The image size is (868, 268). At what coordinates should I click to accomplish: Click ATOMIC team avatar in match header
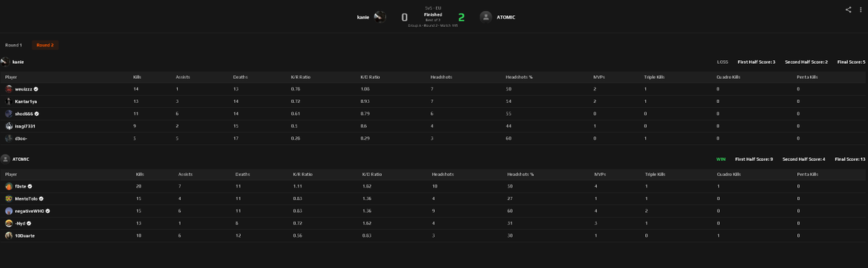pyautogui.click(x=485, y=17)
